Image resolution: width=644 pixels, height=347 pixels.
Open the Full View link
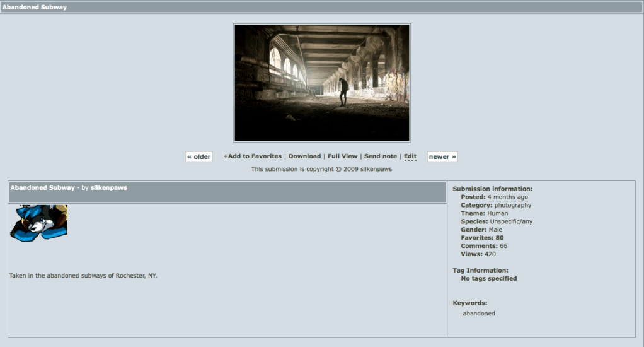[x=342, y=156]
